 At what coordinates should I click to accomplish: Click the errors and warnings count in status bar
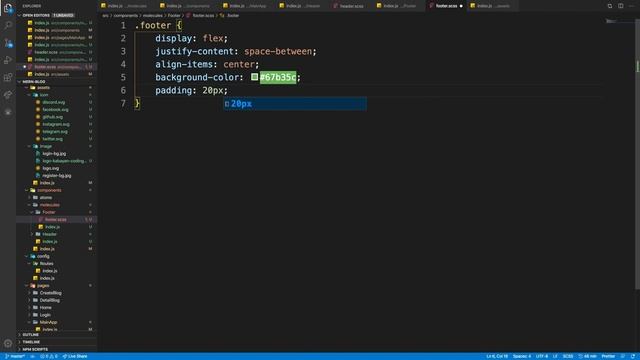tap(49, 356)
